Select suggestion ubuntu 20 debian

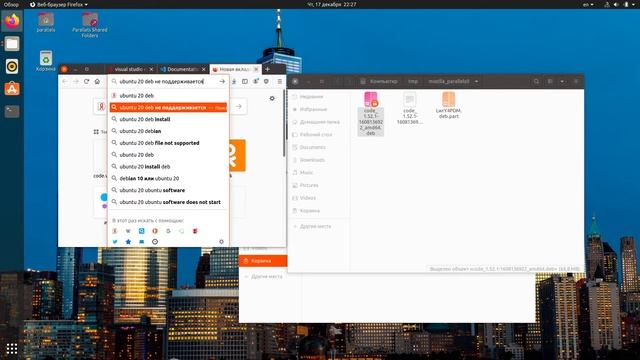click(168, 131)
